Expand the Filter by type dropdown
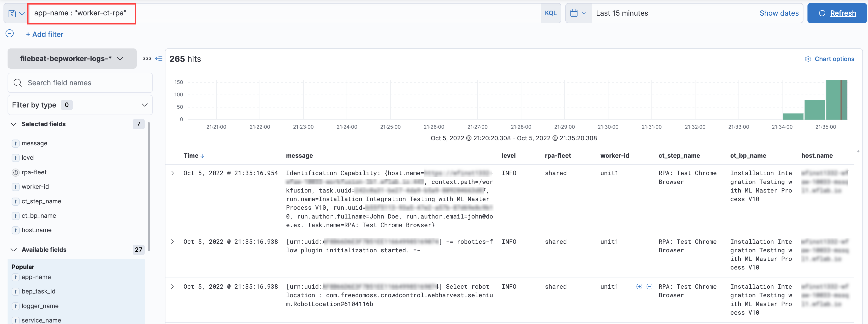868x324 pixels. pos(80,105)
